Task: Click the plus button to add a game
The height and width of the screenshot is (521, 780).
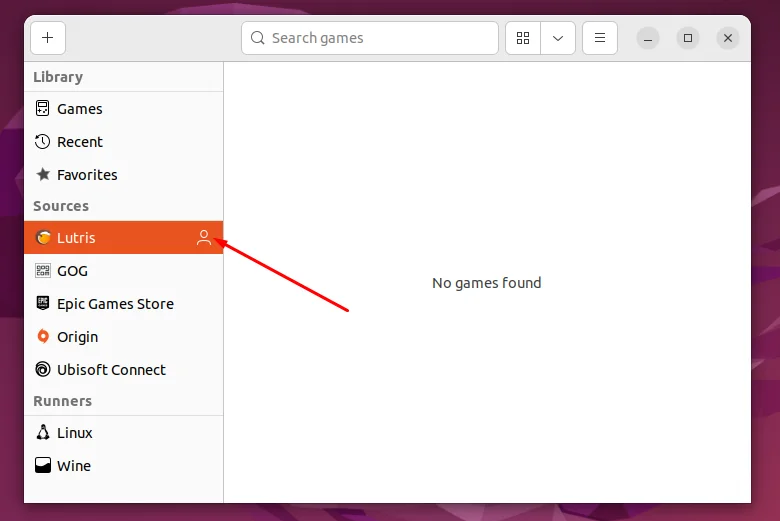Action: click(x=48, y=38)
